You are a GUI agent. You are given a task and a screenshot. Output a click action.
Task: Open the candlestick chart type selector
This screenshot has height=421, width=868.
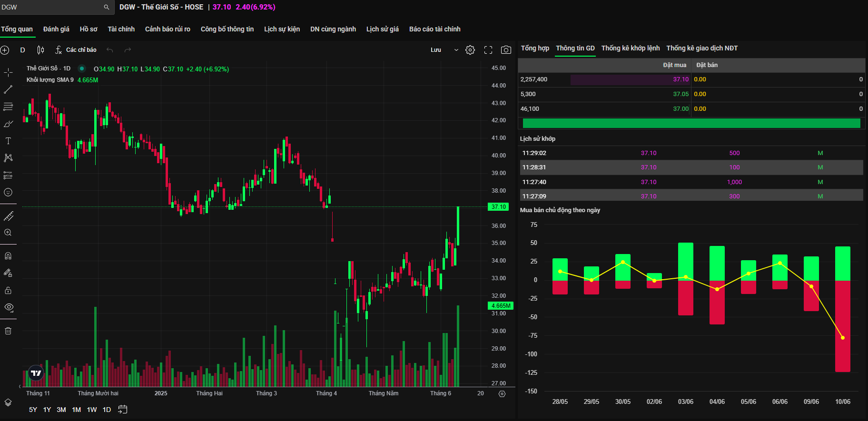point(40,50)
